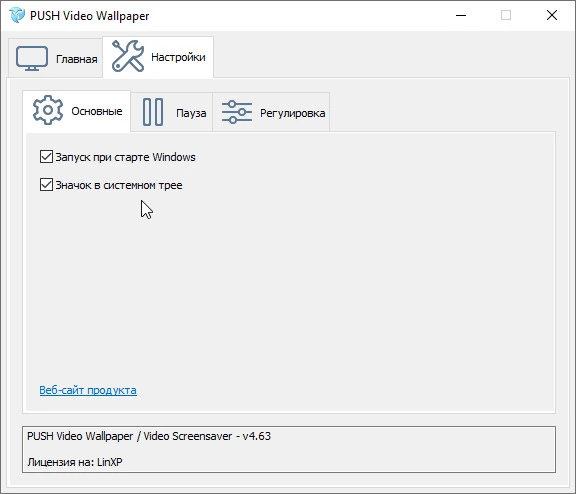Select the Основные sub-tab label
Viewport: 576px width, 494px height.
(x=97, y=111)
